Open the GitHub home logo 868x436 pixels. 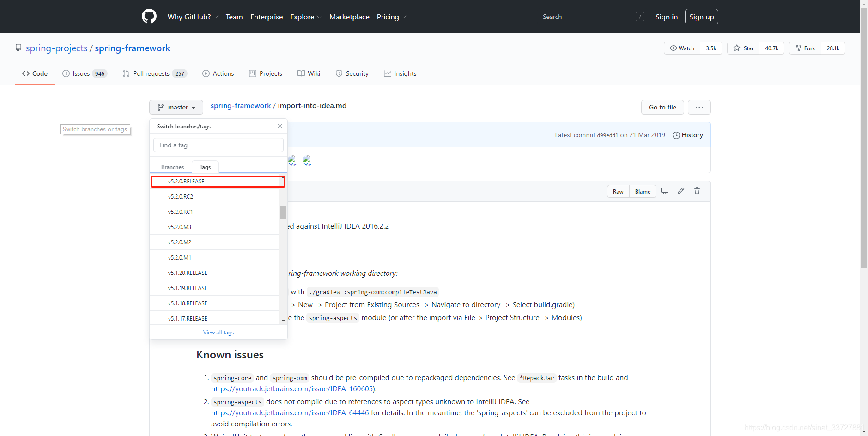149,17
